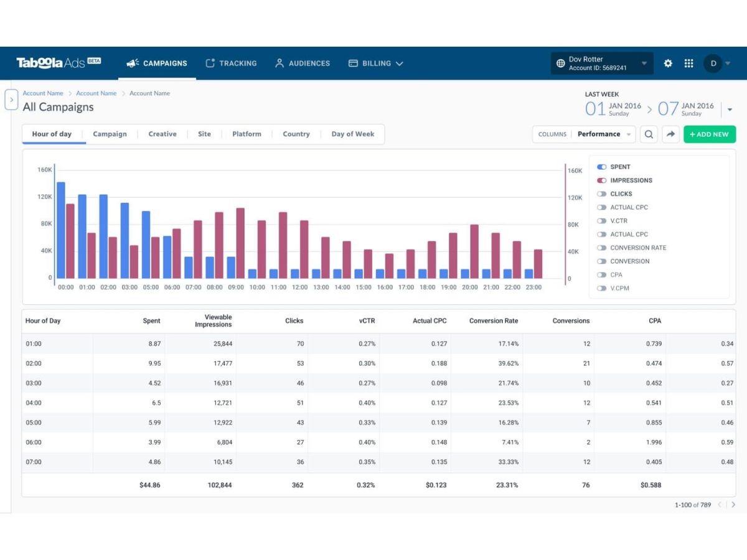Click the 25,844 impressions cell
This screenshot has width=747, height=560.
click(x=222, y=343)
